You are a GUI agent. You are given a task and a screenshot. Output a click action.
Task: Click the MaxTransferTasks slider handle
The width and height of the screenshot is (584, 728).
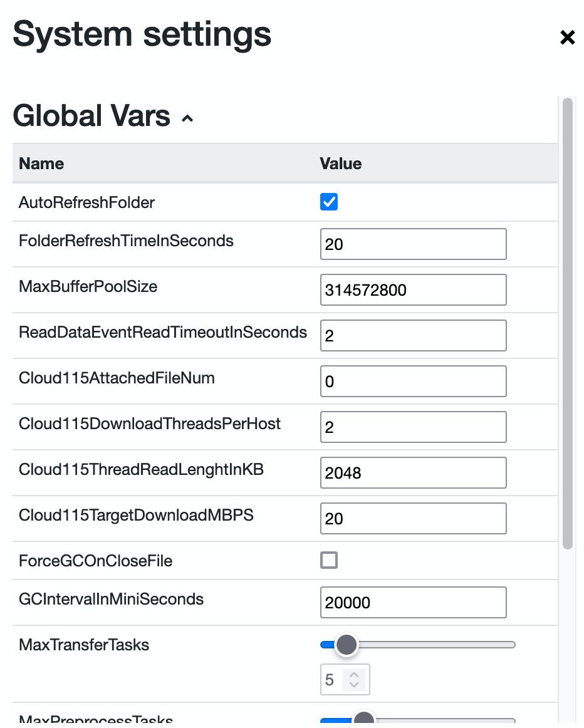pyautogui.click(x=346, y=645)
